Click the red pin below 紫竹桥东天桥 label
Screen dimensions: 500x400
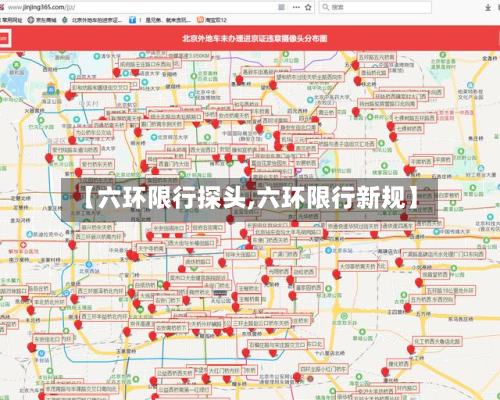tap(78, 172)
